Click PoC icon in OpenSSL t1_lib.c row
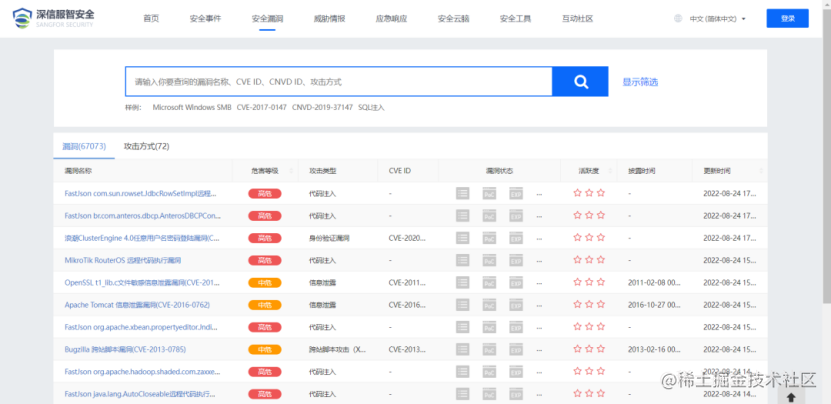This screenshot has width=831, height=404. click(x=489, y=283)
